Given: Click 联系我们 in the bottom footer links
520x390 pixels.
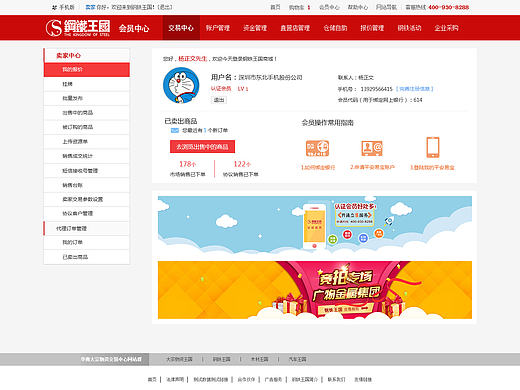Looking at the screenshot, I should pyautogui.click(x=336, y=379).
